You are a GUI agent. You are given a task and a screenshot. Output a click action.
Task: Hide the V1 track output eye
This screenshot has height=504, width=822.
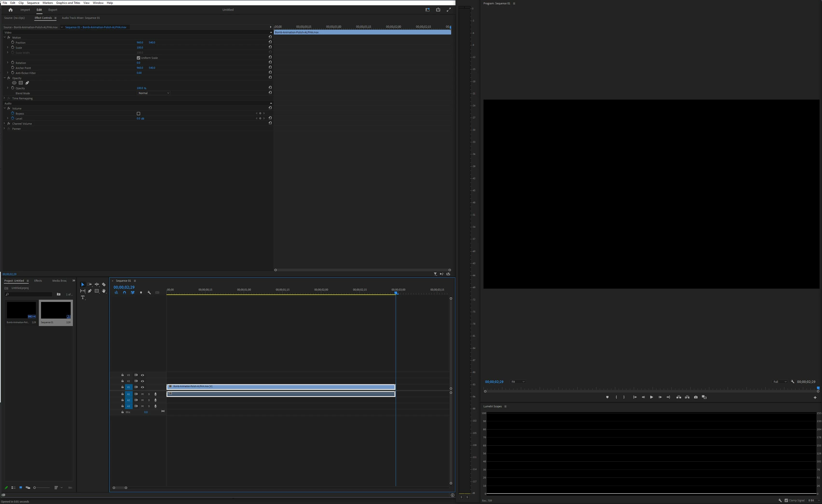click(142, 387)
